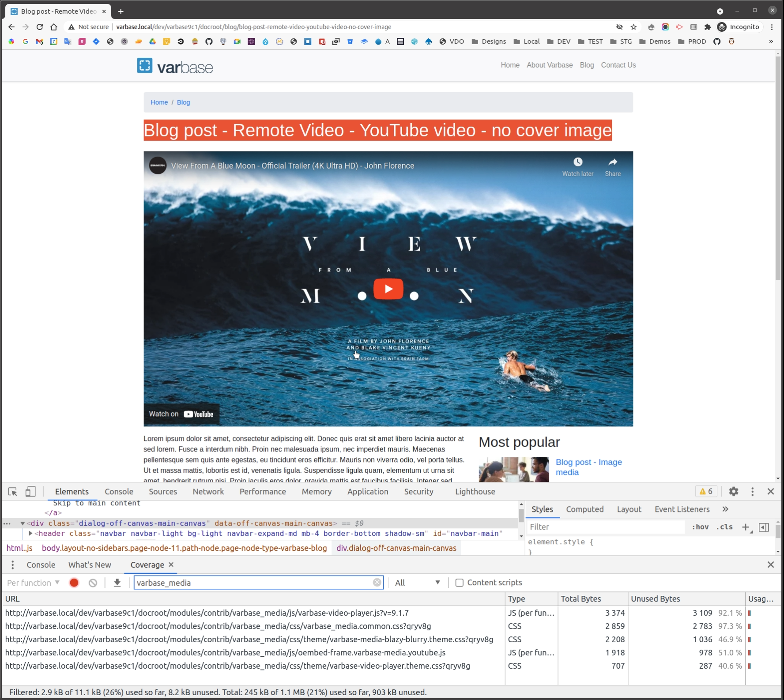Switch to the Network panel

pos(208,491)
